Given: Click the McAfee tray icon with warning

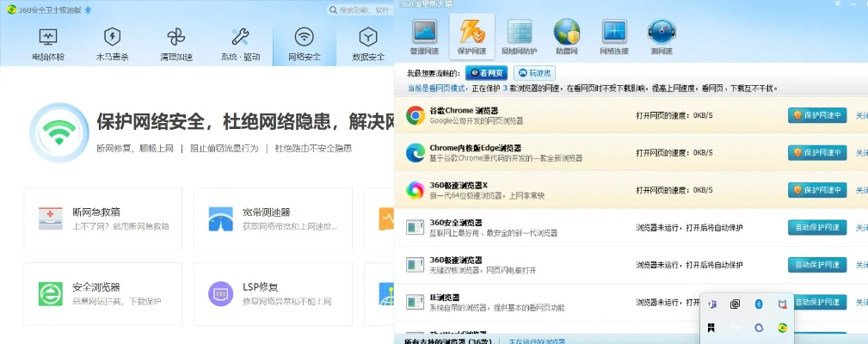Looking at the screenshot, I should (782, 304).
